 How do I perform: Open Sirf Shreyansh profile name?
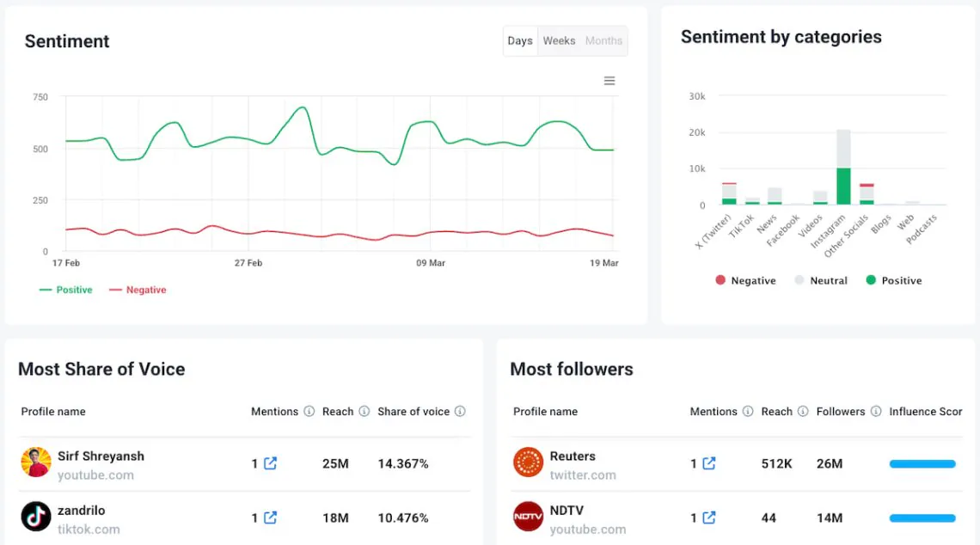pyautogui.click(x=101, y=456)
